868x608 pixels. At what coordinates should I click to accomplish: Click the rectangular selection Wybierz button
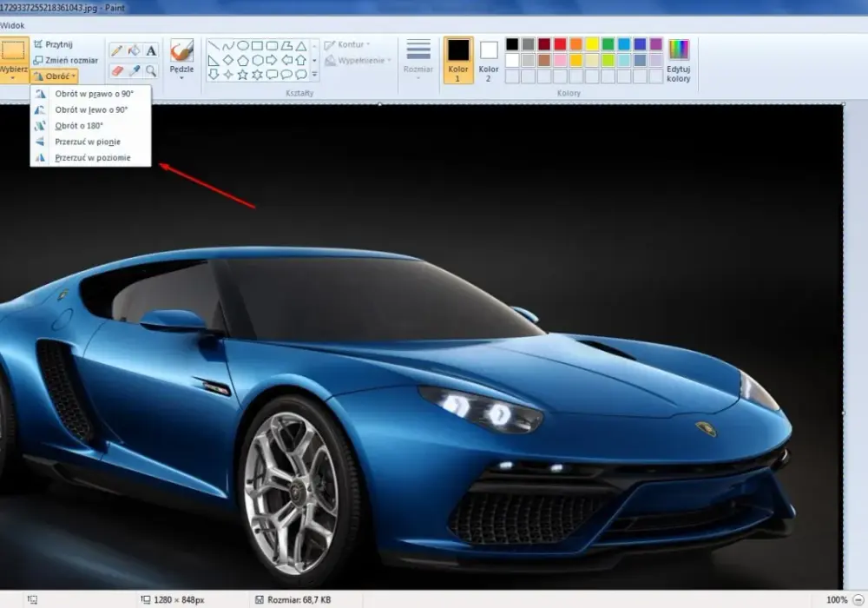tap(13, 50)
